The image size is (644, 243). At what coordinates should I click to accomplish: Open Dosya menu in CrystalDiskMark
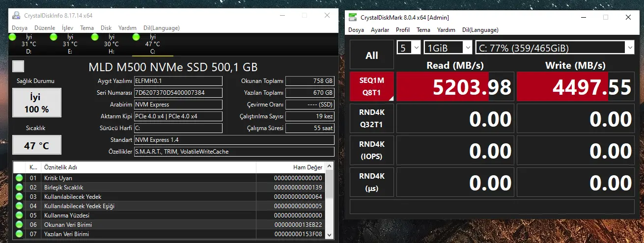pyautogui.click(x=356, y=30)
